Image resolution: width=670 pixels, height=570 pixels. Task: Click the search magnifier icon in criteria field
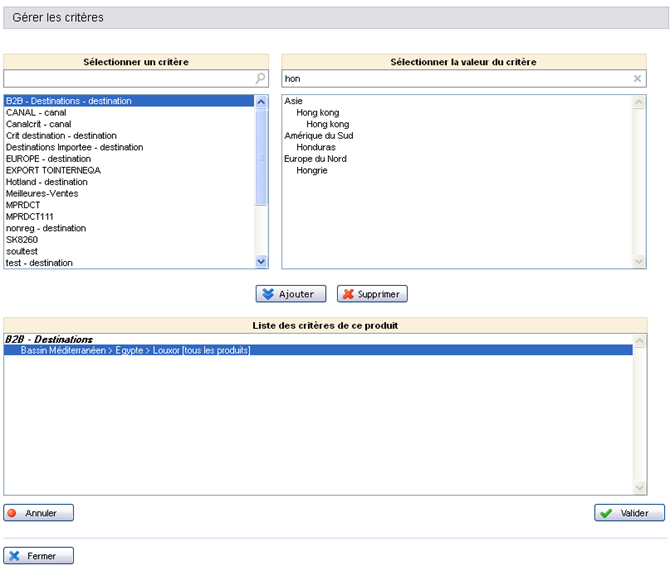coord(260,78)
